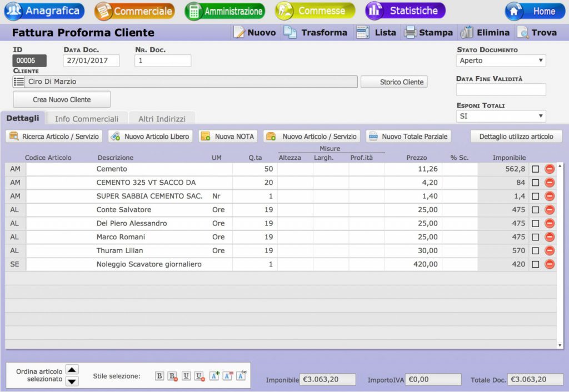Open the Amministrazione menu
Screen dimensions: 569x392
click(225, 11)
